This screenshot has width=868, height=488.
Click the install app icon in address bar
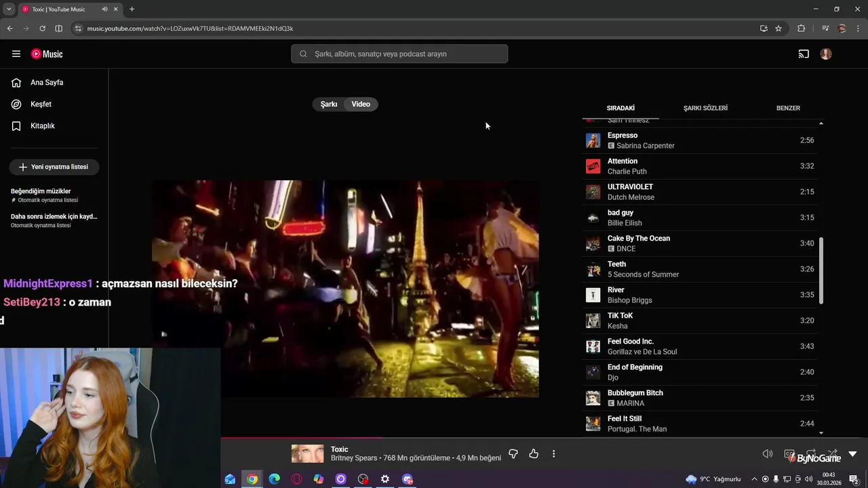764,28
